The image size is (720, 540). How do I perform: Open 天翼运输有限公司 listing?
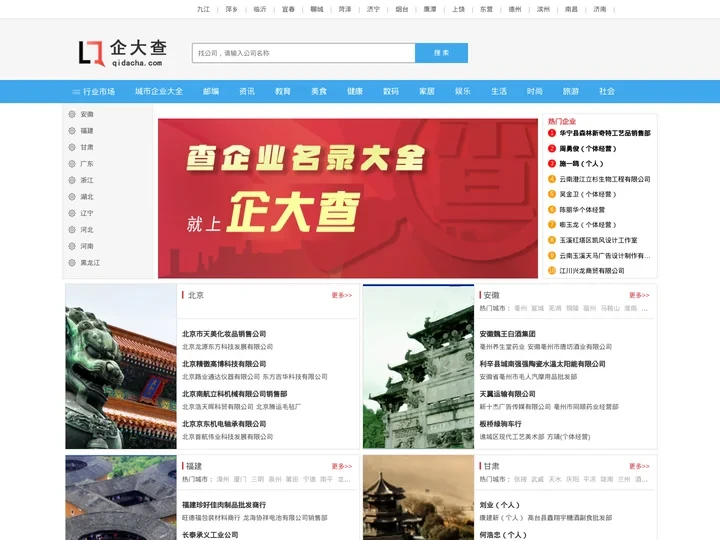507,394
